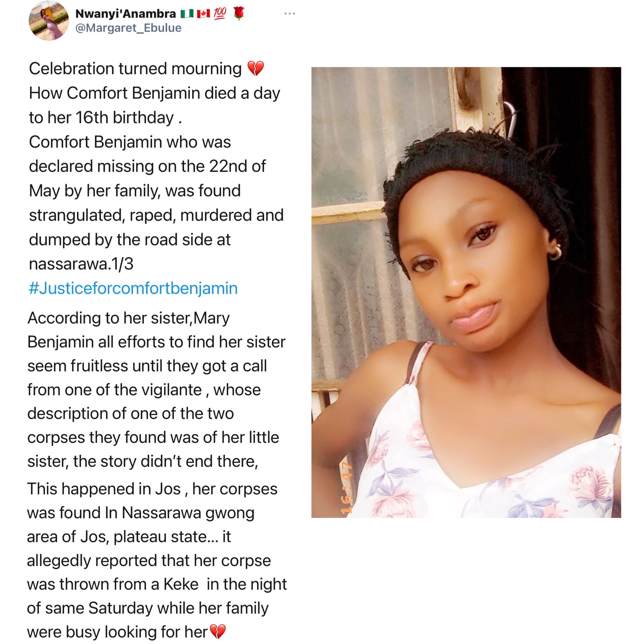Click broken heart emoji after 'looking for her'
The width and height of the screenshot is (644, 644).
point(219,631)
